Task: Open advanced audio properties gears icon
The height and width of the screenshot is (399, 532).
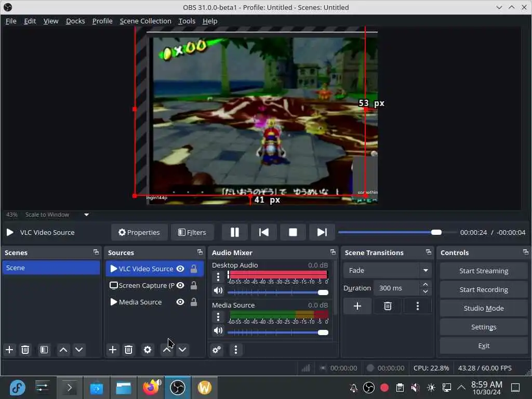Action: (217, 350)
